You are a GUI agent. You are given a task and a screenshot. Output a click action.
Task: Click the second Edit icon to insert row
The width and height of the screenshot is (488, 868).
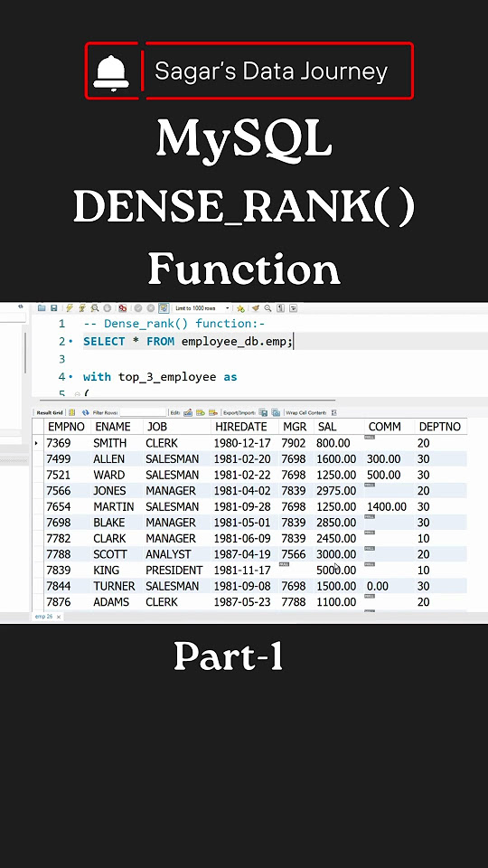tap(201, 412)
